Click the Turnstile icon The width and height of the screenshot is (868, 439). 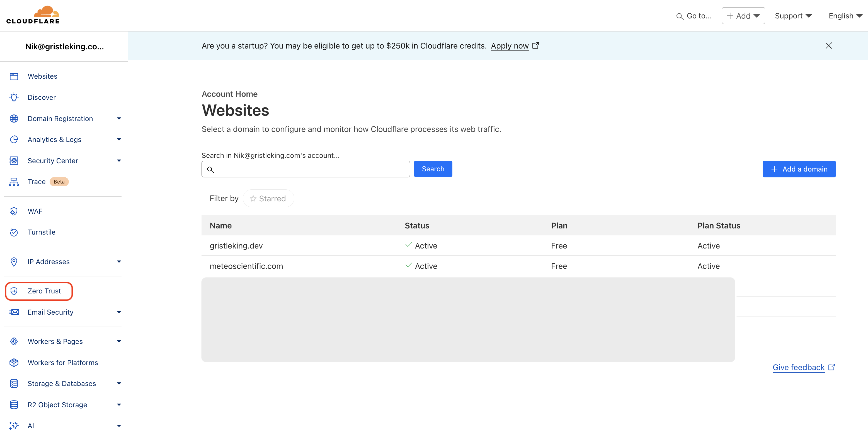[14, 232]
